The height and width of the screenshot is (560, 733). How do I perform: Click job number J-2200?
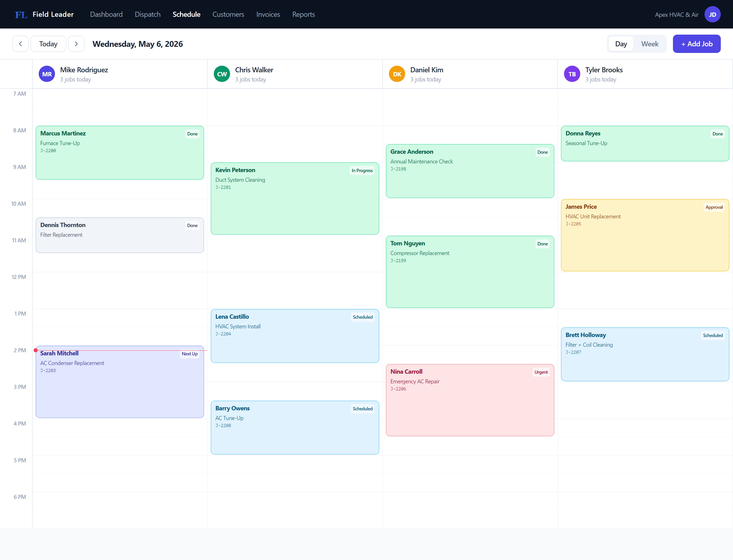pos(48,151)
